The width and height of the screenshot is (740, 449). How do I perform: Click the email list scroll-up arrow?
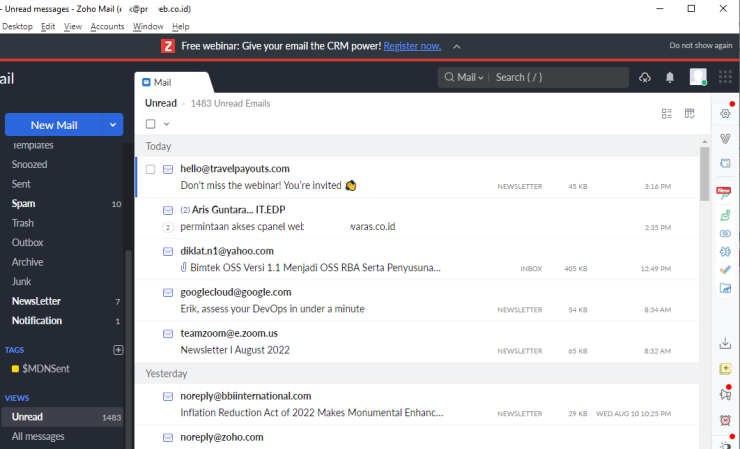(705, 142)
